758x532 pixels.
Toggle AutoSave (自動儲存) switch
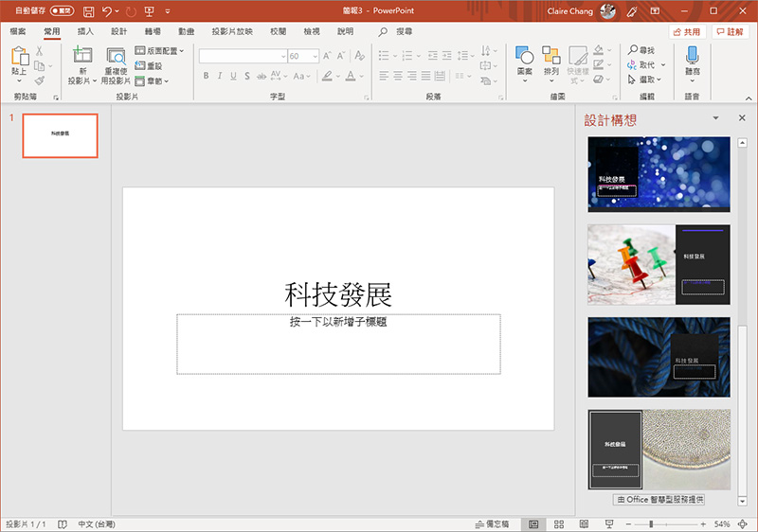[x=62, y=11]
